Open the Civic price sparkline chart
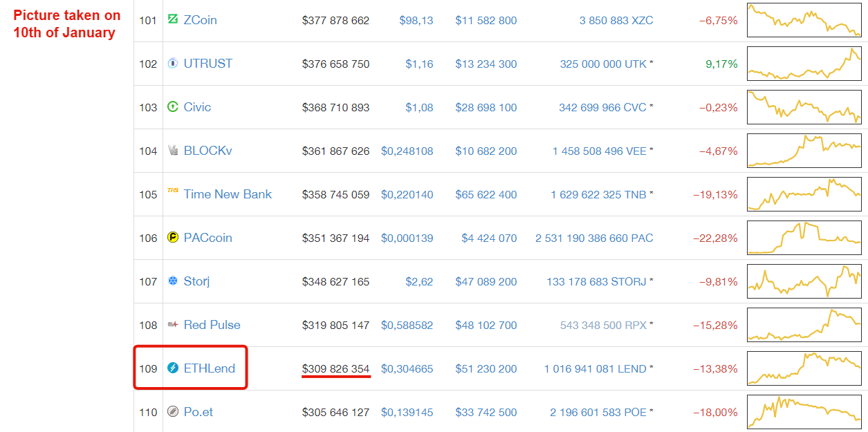The height and width of the screenshot is (432, 868). 804,107
